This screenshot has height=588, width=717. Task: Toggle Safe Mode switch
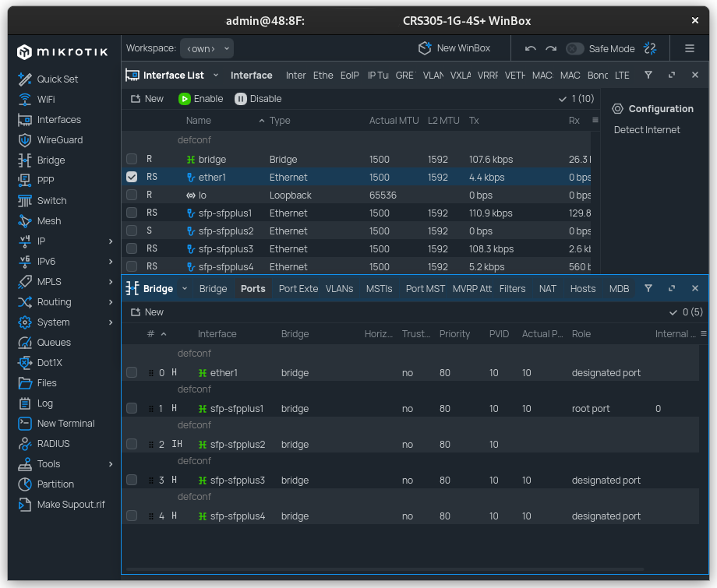(x=575, y=48)
